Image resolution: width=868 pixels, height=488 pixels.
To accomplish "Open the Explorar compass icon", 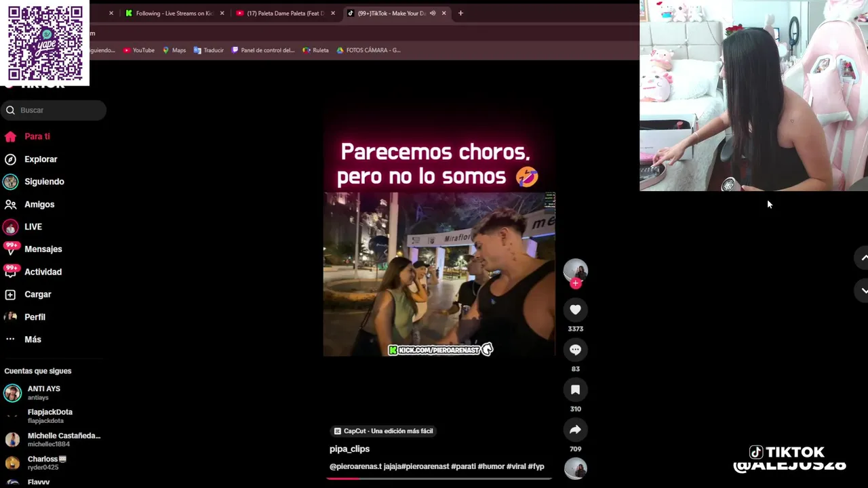I will tap(10, 159).
